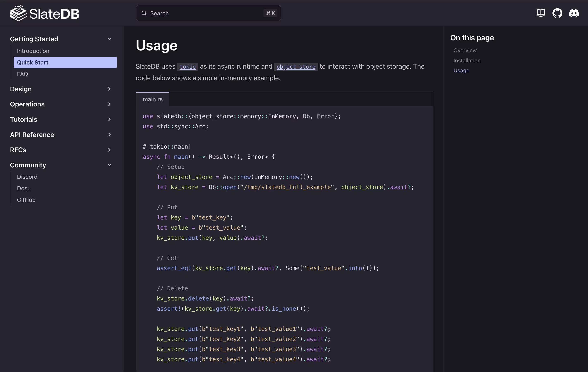Expand the API Reference section
The width and height of the screenshot is (588, 372).
point(109,135)
